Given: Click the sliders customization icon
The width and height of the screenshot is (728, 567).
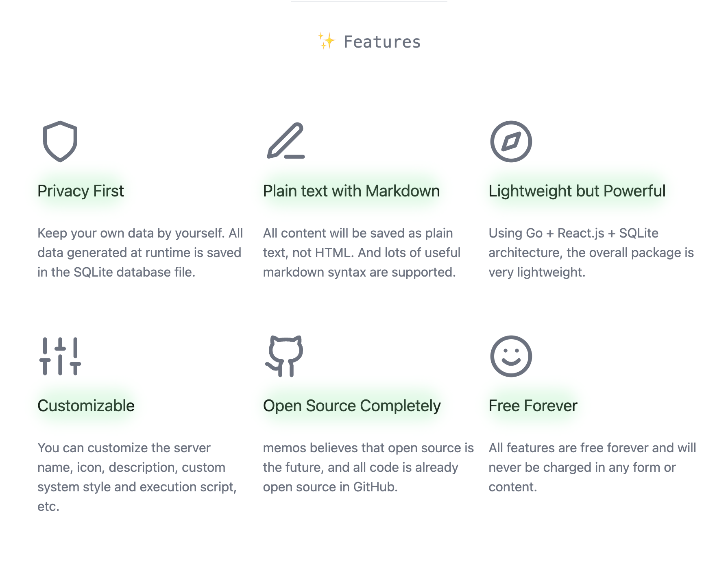Looking at the screenshot, I should (x=60, y=356).
